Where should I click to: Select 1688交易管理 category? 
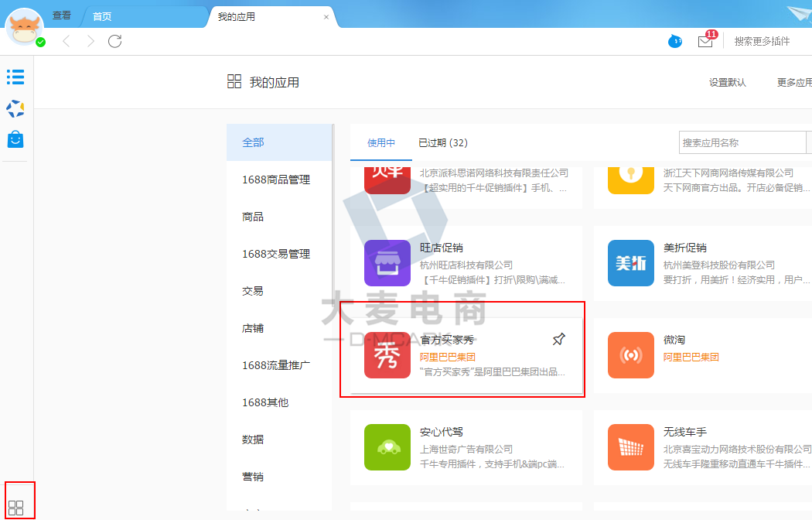point(279,254)
